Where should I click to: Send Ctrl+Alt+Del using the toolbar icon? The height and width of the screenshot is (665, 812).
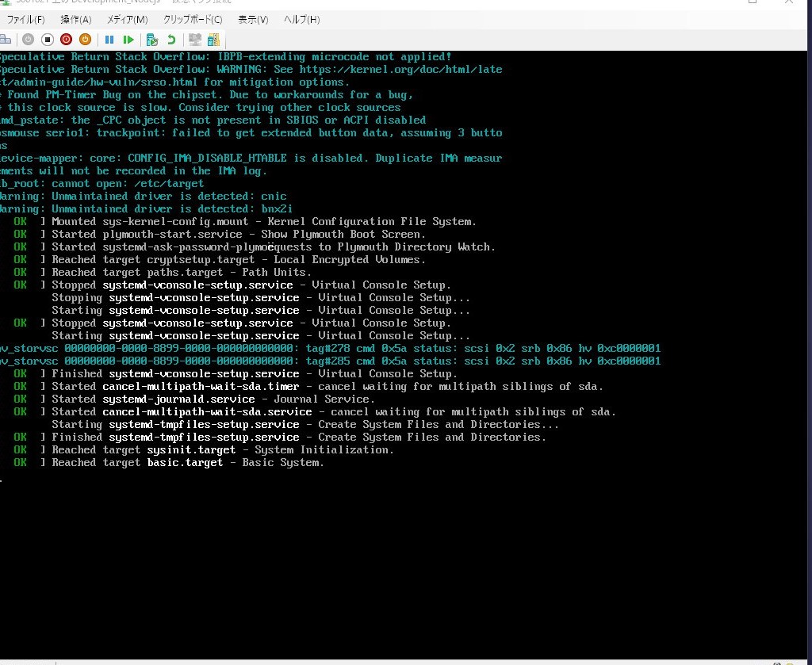click(6, 39)
